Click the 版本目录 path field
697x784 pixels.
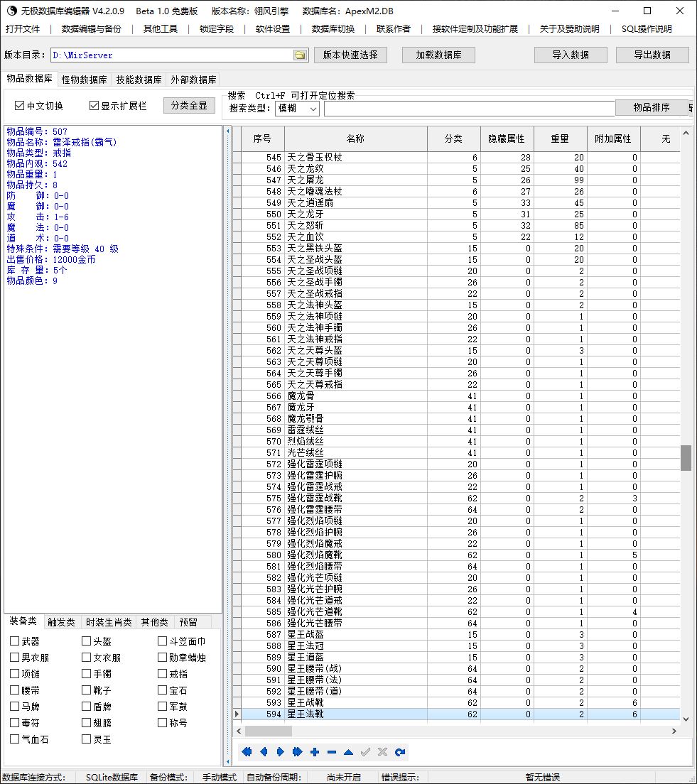coord(172,55)
